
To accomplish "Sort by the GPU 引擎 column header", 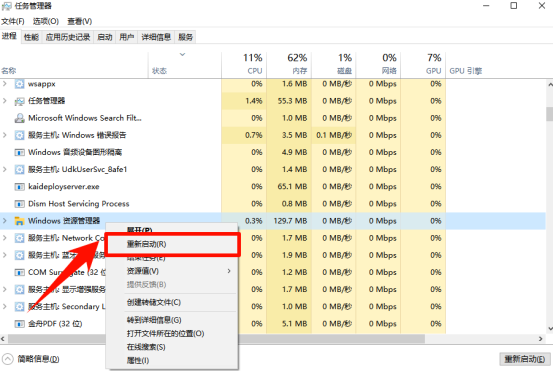I will 466,71.
